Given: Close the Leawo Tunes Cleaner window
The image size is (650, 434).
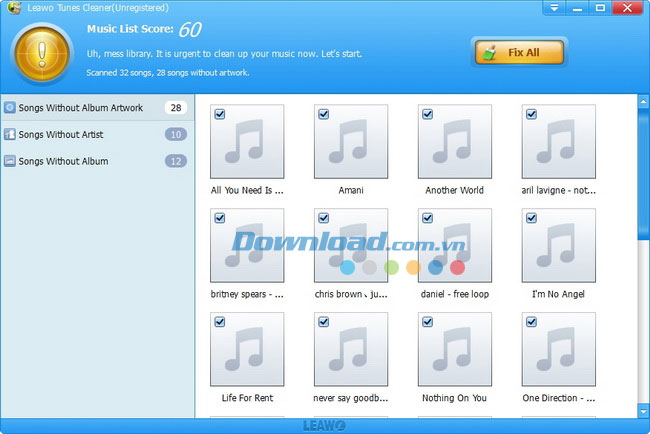Looking at the screenshot, I should coord(627,8).
